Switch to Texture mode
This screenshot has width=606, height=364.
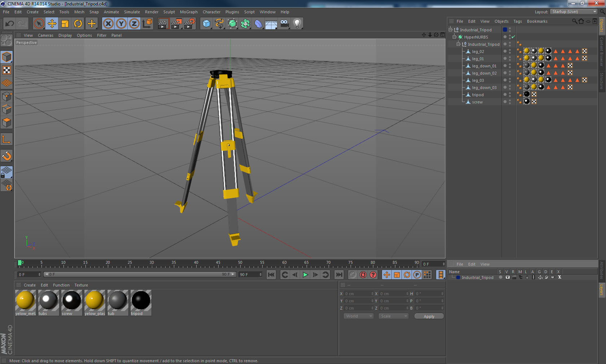pos(6,70)
